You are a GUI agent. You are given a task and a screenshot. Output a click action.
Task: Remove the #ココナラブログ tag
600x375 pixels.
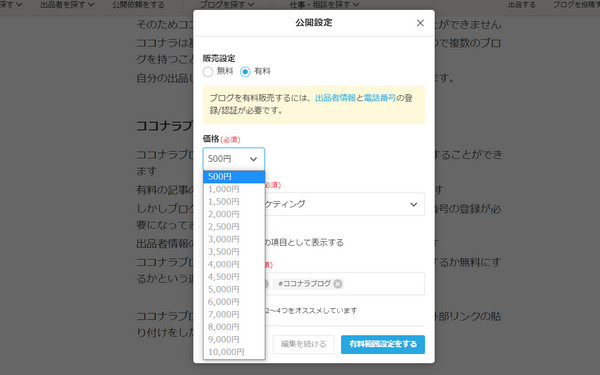[338, 284]
